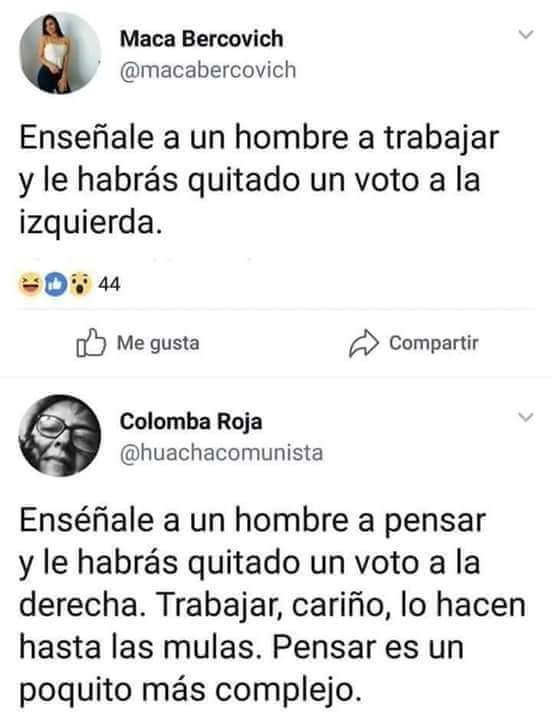Expand options chevron on Maca Bercovich's post
The width and height of the screenshot is (552, 719).
click(x=525, y=35)
